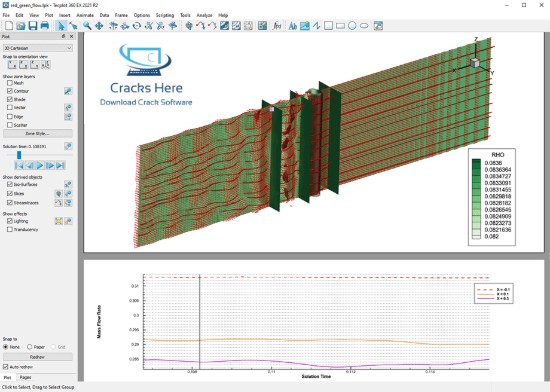Click the Redraw button
Screen dimensions: 550x392
point(38,357)
